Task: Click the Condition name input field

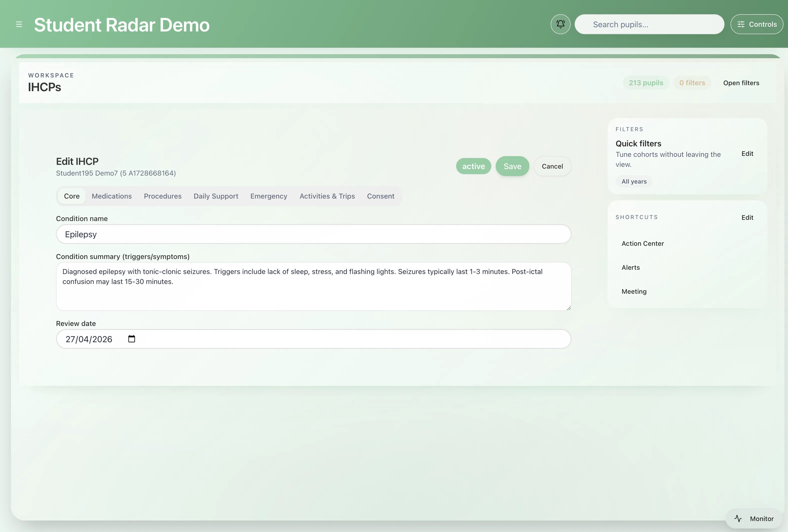Action: click(313, 234)
